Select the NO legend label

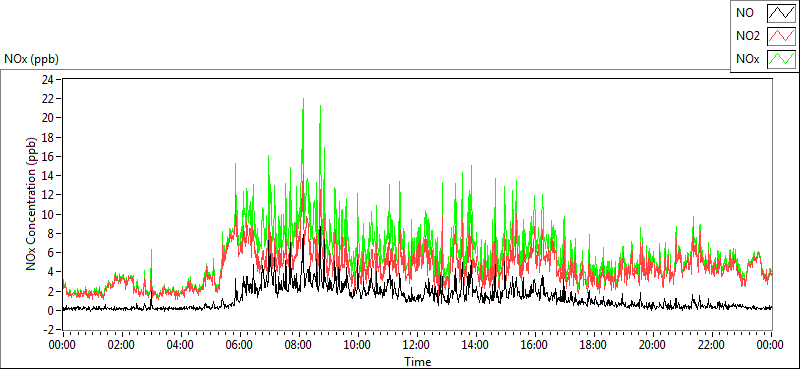(745, 14)
